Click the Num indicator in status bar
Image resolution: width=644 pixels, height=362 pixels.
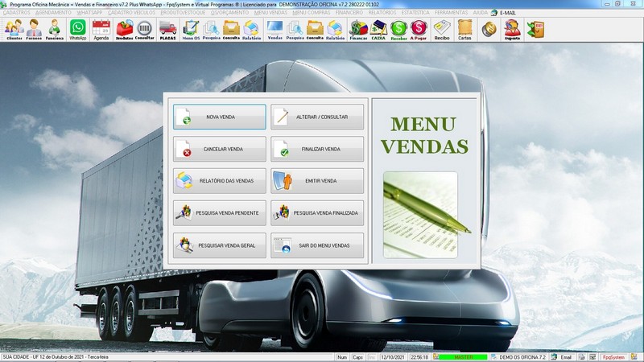coord(342,357)
